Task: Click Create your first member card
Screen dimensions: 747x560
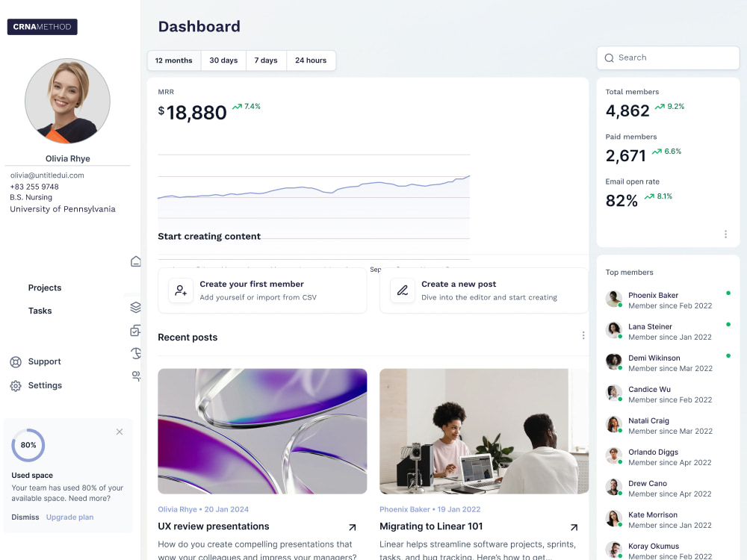Action: (x=262, y=290)
